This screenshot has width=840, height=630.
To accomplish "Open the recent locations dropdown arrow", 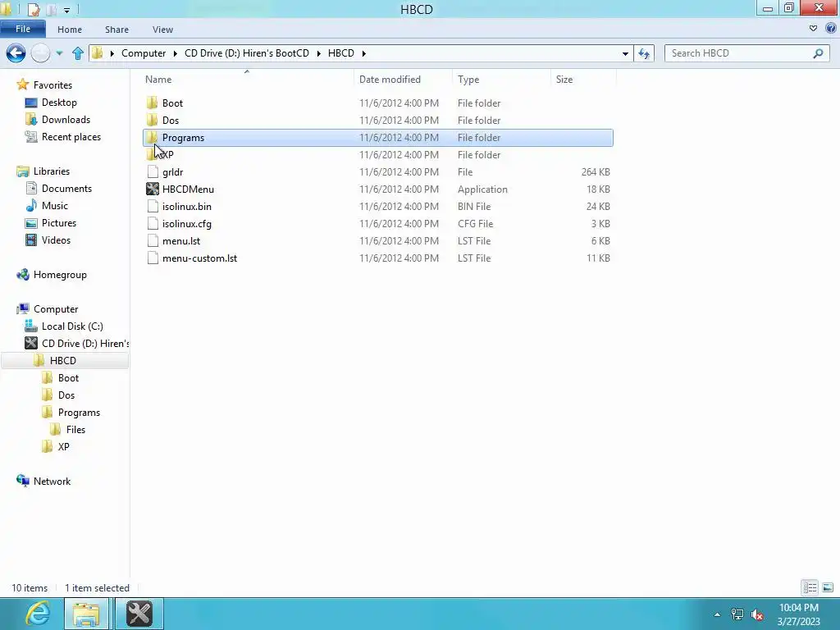I will click(x=59, y=53).
